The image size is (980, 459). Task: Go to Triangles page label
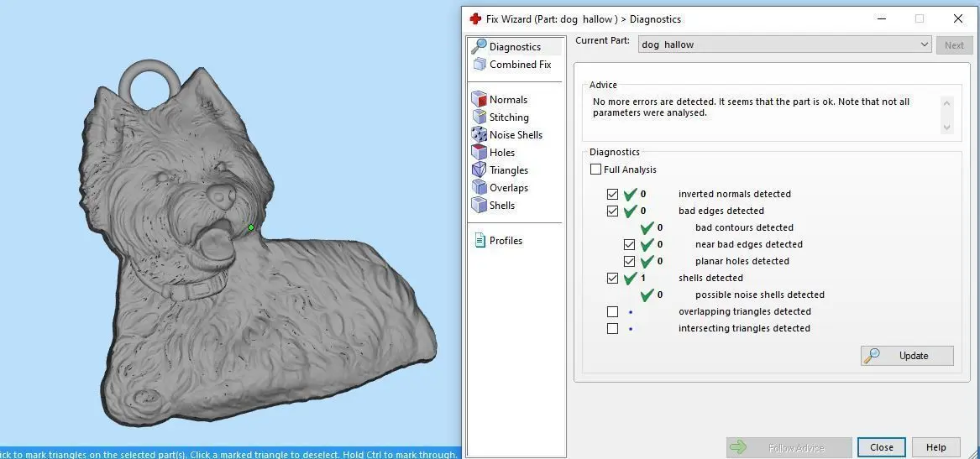pyautogui.click(x=509, y=170)
